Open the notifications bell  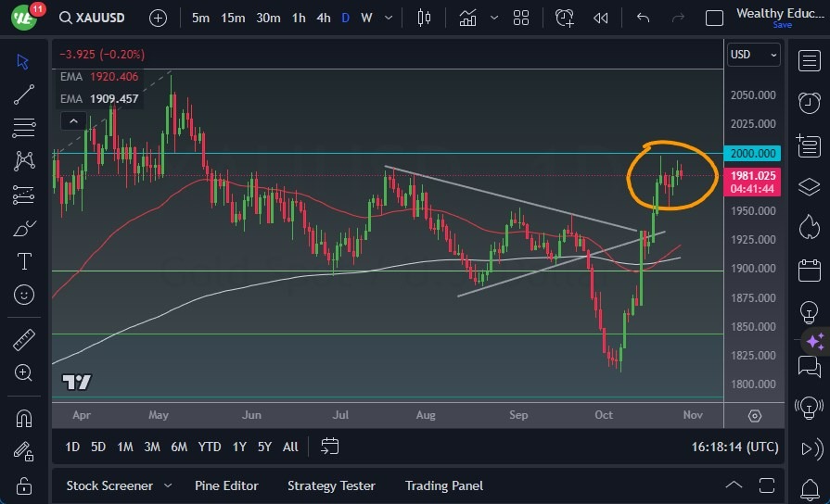pos(810,489)
